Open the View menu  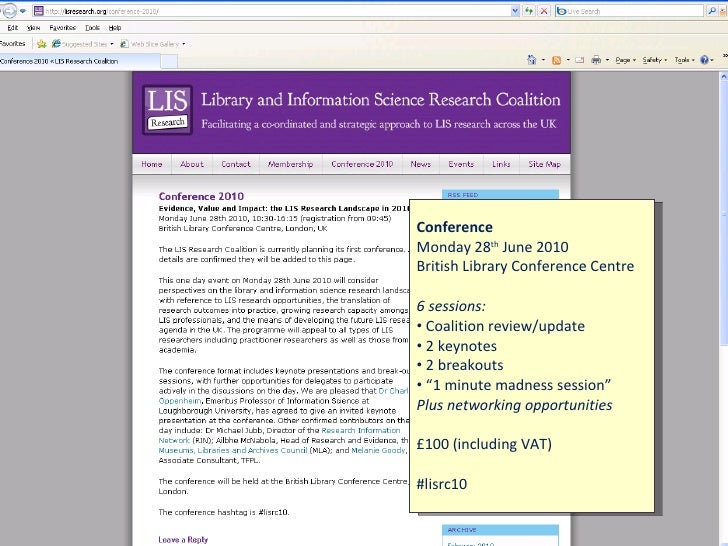(33, 27)
